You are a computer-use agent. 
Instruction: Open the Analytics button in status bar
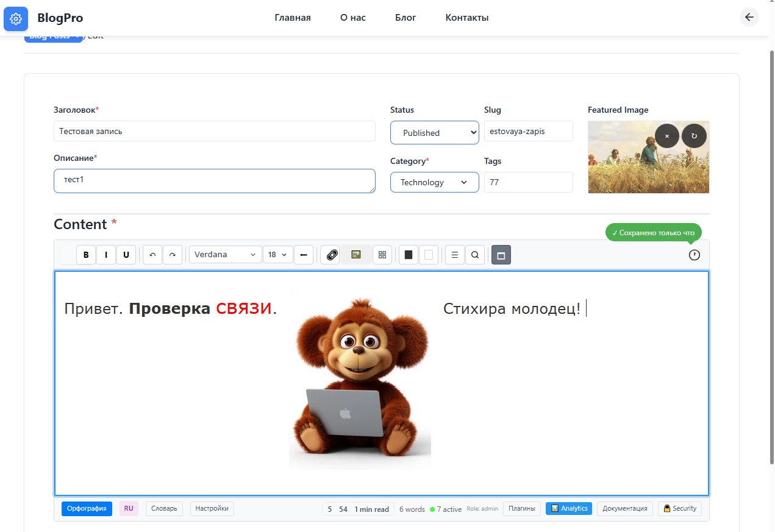coord(568,509)
